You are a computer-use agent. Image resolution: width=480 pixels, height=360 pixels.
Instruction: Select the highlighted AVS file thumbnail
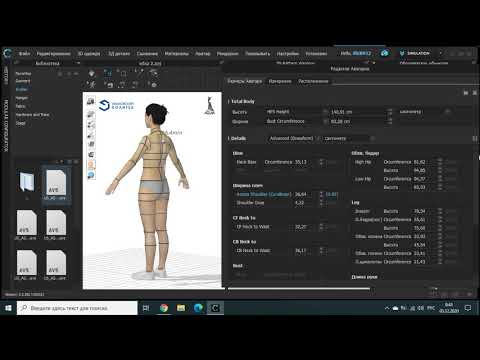tap(55, 184)
